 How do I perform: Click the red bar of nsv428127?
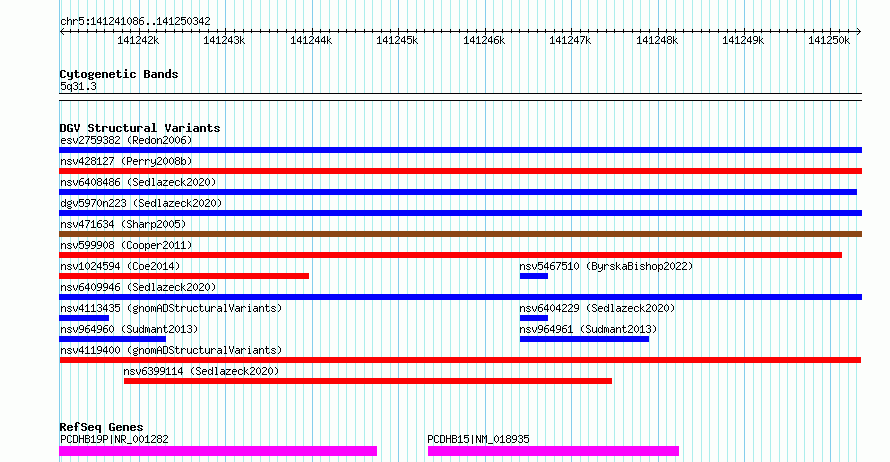coord(460,171)
